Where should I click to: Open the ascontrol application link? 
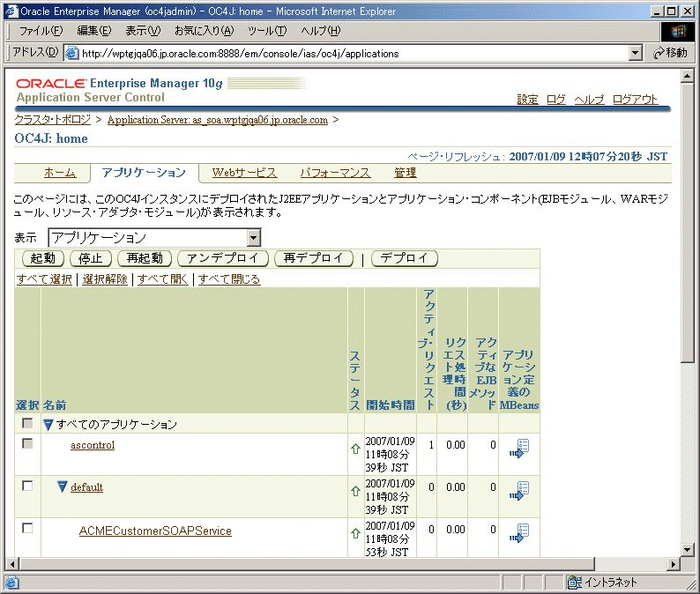[x=93, y=445]
